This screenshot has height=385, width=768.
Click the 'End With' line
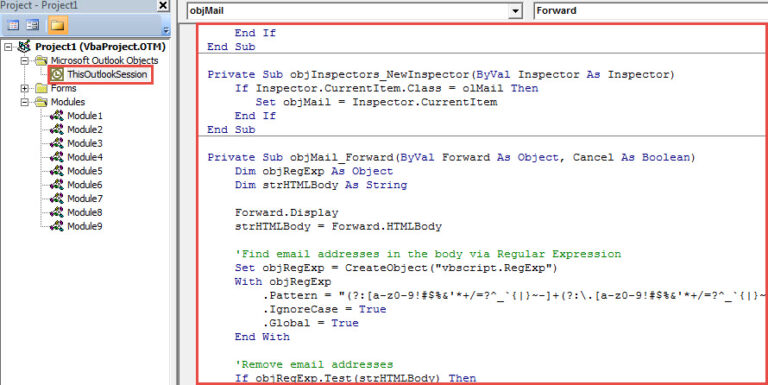point(262,337)
